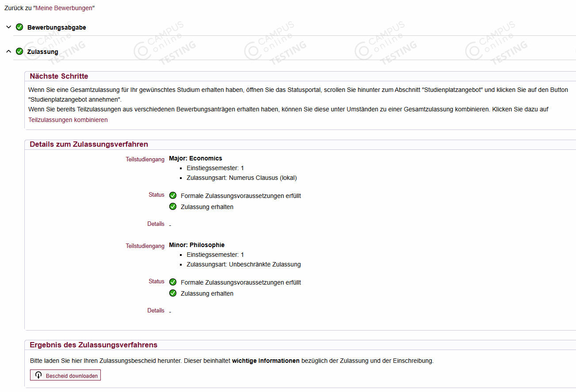The image size is (576, 392).
Task: Click "Ergebnis des Zulassungsverfahrens" heading
Action: click(x=93, y=345)
